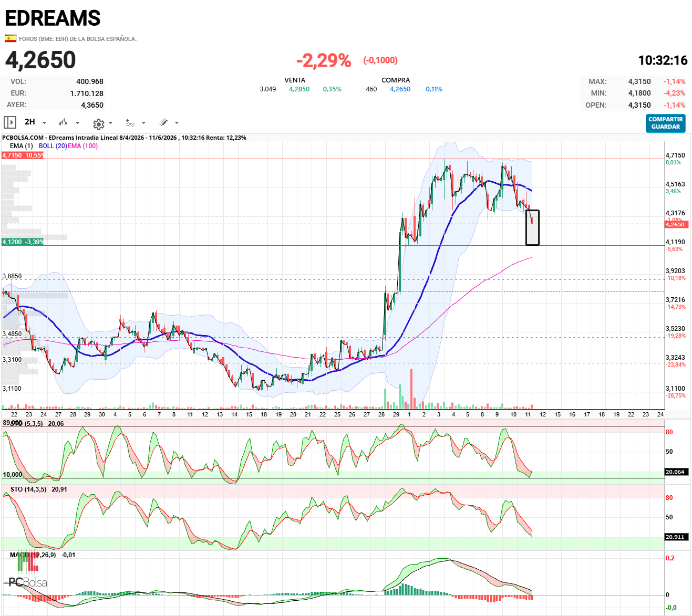The width and height of the screenshot is (692, 616).
Task: Expand the chart type dropdown arrow
Action: tap(77, 123)
